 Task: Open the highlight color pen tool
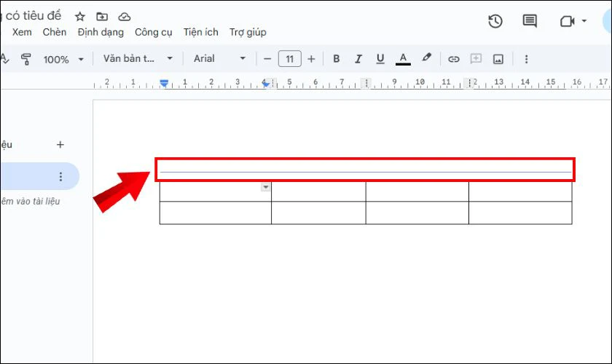tap(427, 58)
